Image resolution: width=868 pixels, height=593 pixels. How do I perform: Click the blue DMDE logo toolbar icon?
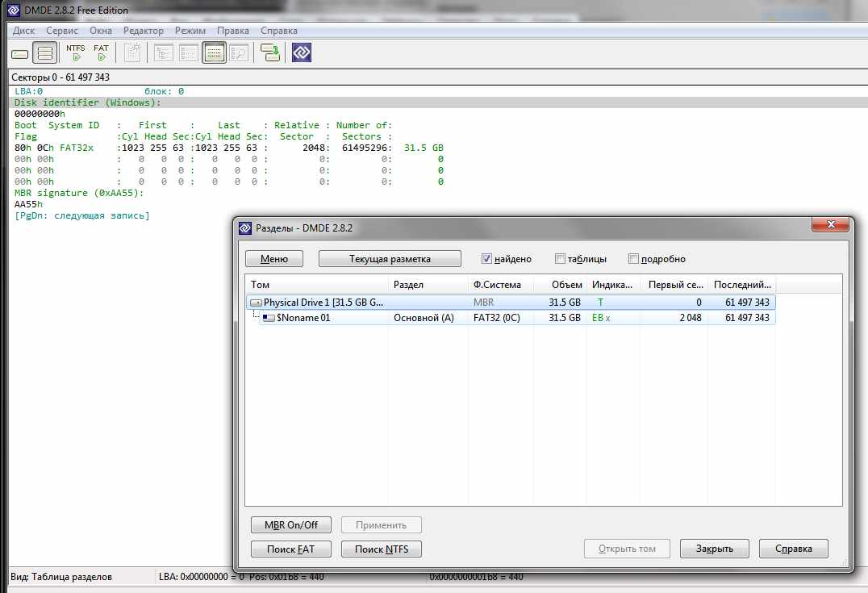click(x=302, y=53)
